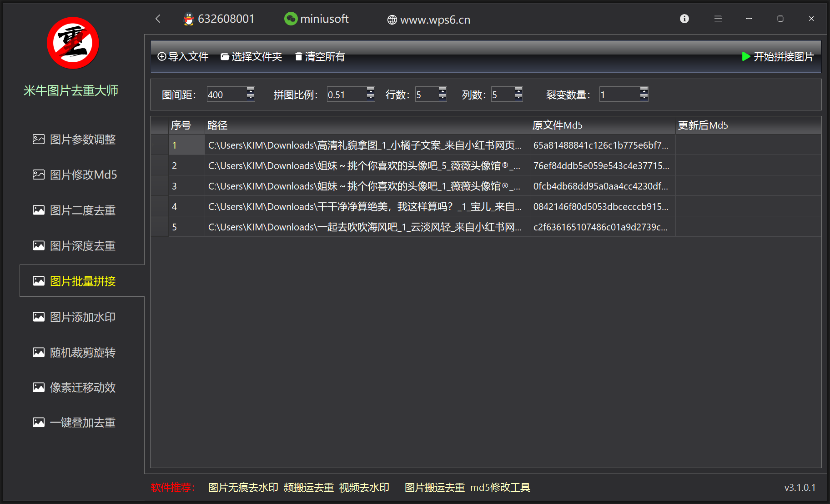Click the WeChat miniusoft icon
This screenshot has height=504, width=830.
point(291,19)
